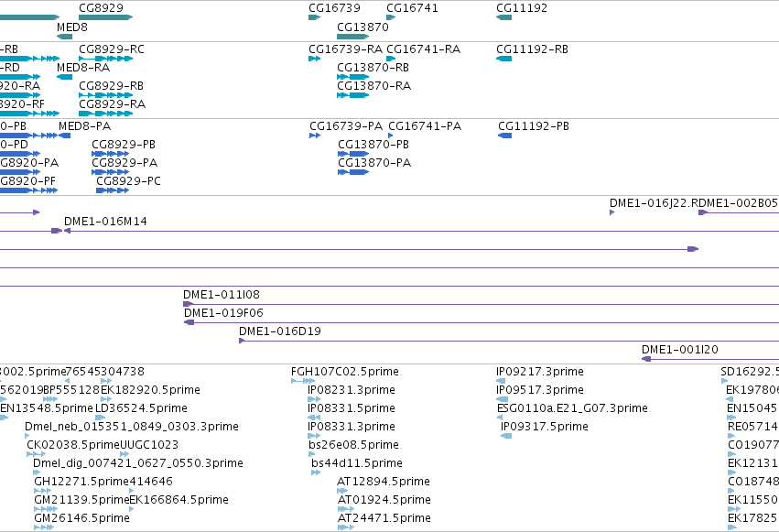Click EST ESG0110a.E21_G07.3prime
The height and width of the screenshot is (532, 779).
click(x=500, y=418)
